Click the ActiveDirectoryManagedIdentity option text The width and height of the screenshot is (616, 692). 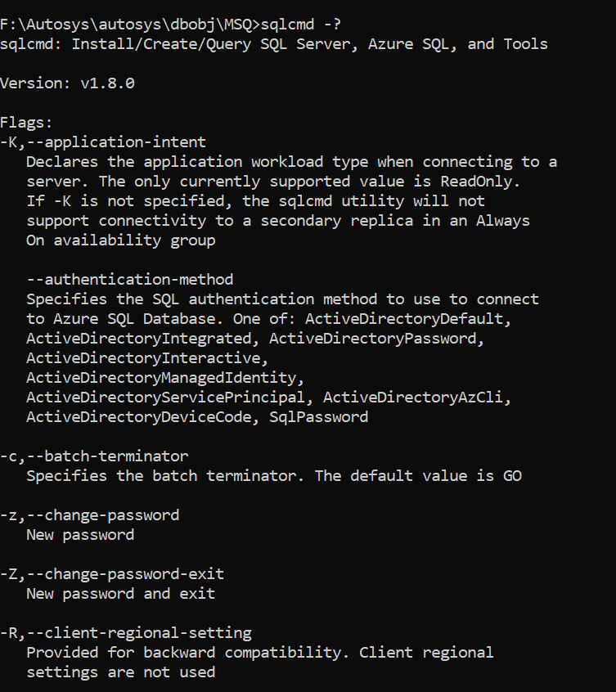(161, 378)
